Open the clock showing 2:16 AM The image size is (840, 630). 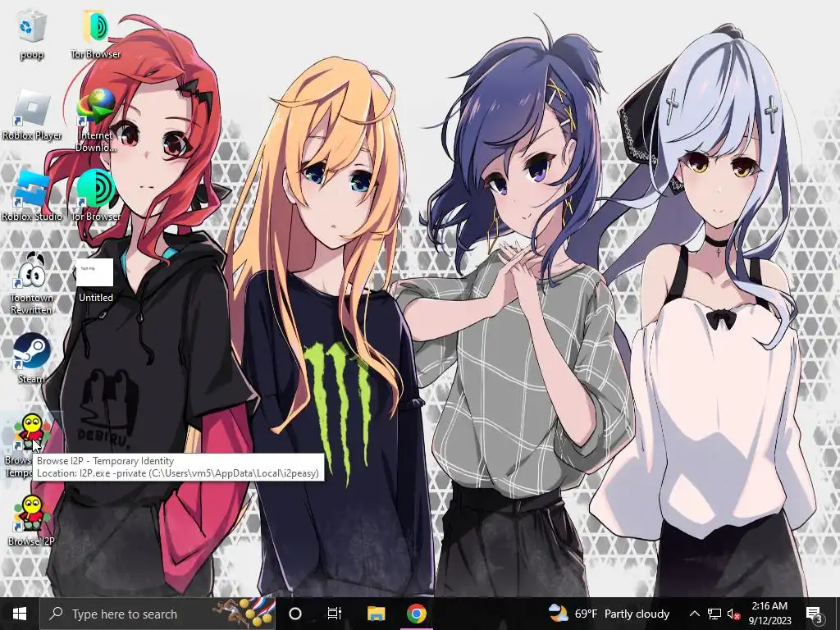769,614
